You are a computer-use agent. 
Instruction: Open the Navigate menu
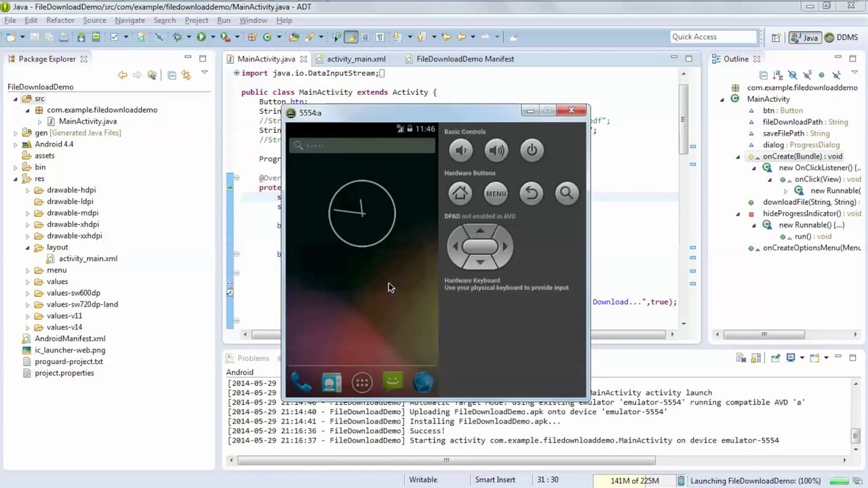tap(130, 20)
